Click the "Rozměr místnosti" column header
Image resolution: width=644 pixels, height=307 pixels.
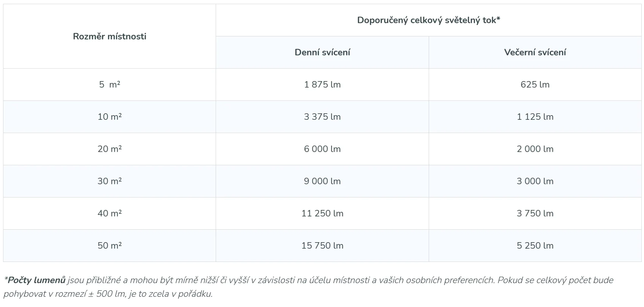click(x=110, y=36)
